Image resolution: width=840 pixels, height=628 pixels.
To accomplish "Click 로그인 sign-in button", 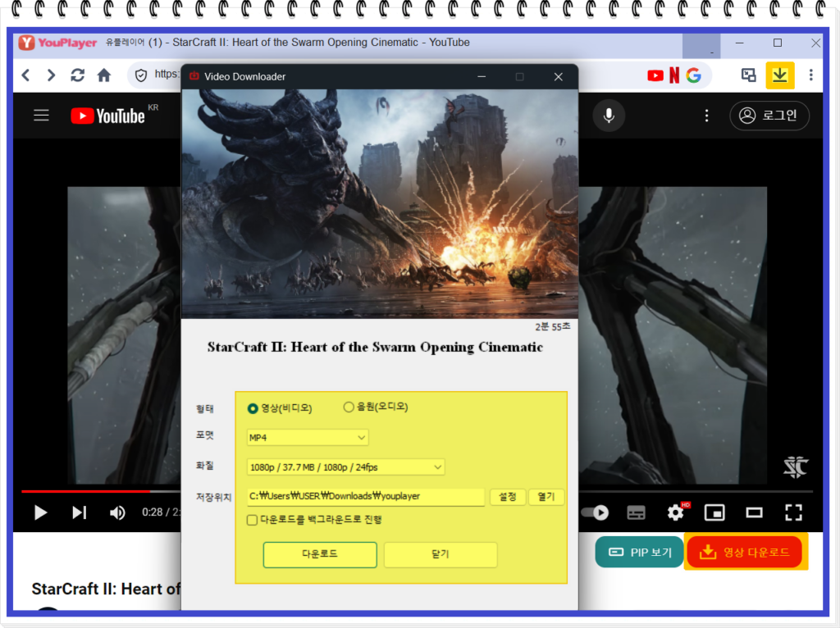I will 769,116.
